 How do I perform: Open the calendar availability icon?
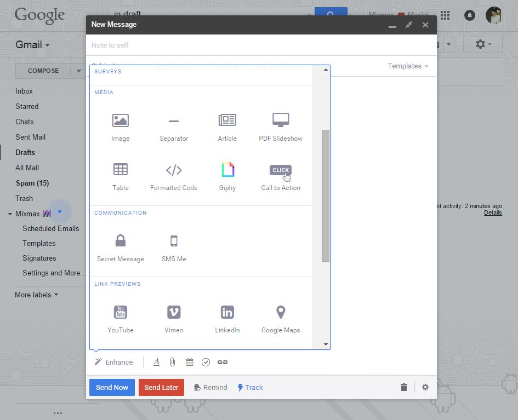coord(189,362)
